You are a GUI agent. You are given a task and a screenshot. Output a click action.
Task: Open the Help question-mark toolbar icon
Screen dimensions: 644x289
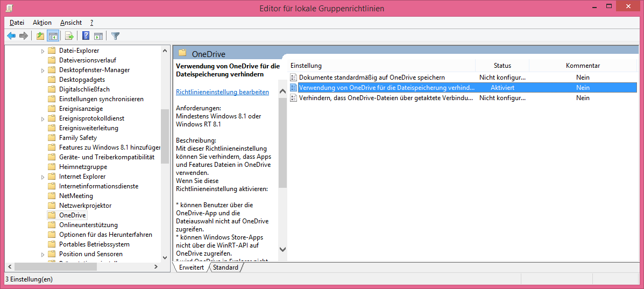pyautogui.click(x=86, y=36)
